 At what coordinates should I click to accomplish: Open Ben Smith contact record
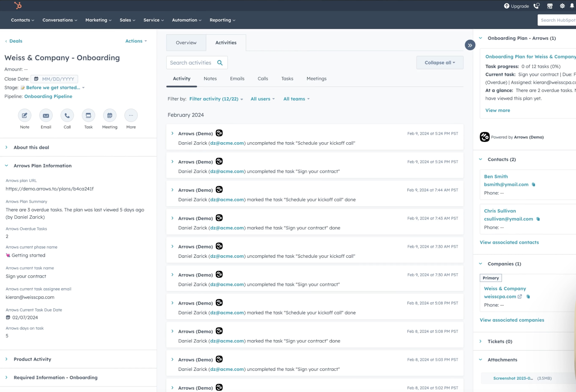point(496,177)
